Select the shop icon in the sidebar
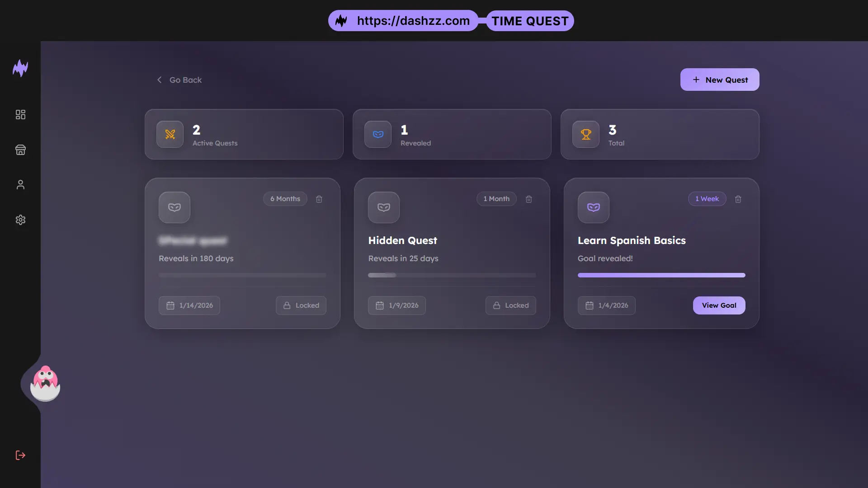 tap(20, 150)
